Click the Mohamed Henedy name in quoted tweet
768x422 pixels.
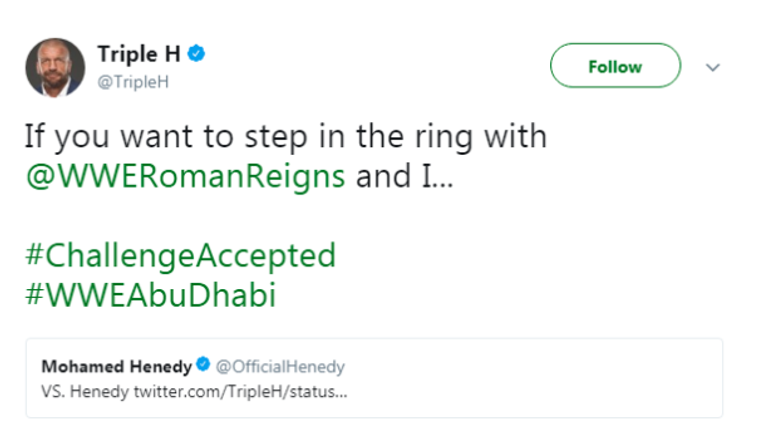111,364
